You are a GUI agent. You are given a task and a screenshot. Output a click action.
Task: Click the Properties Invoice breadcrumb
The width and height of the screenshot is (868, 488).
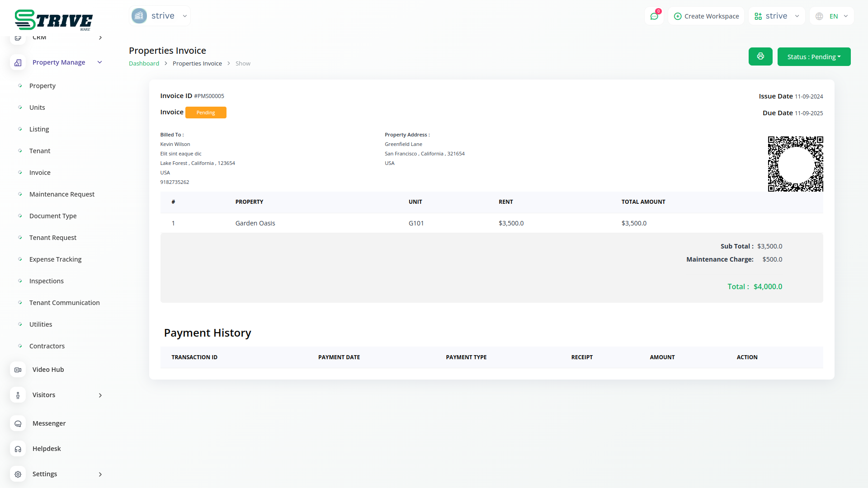(197, 64)
